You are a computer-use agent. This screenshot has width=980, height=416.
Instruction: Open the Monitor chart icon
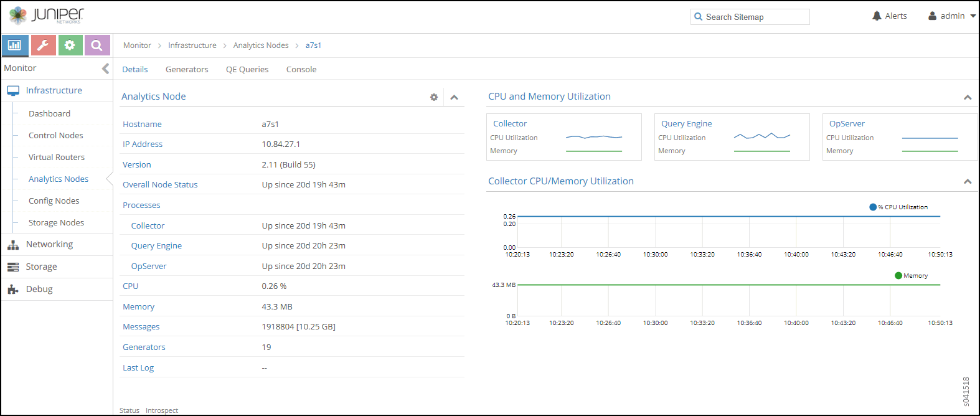coord(15,45)
